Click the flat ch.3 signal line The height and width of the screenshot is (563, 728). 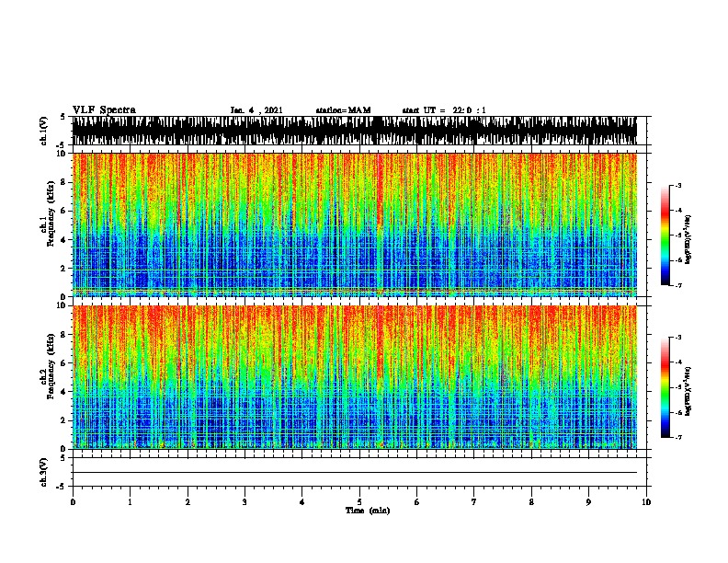pos(355,473)
